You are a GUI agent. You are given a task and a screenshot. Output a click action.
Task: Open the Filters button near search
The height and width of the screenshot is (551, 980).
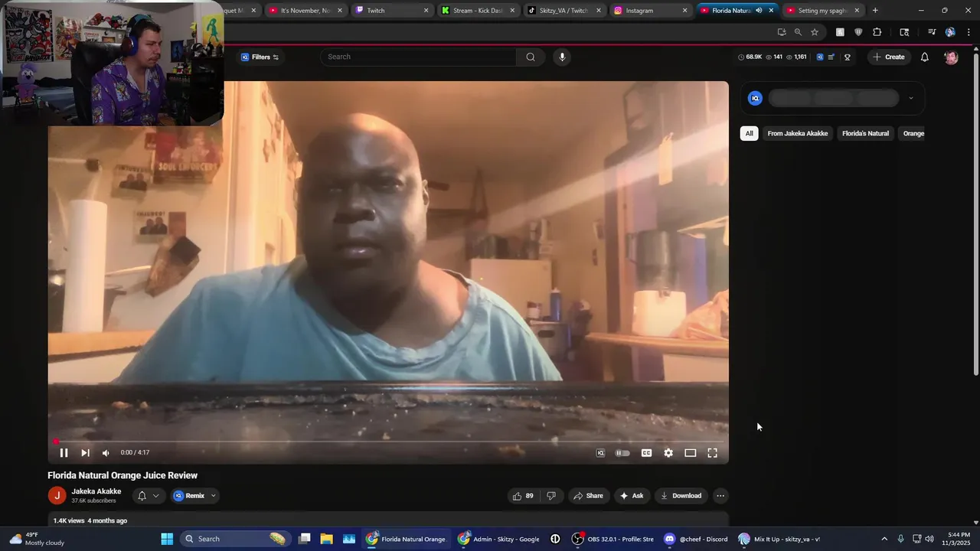(x=260, y=57)
